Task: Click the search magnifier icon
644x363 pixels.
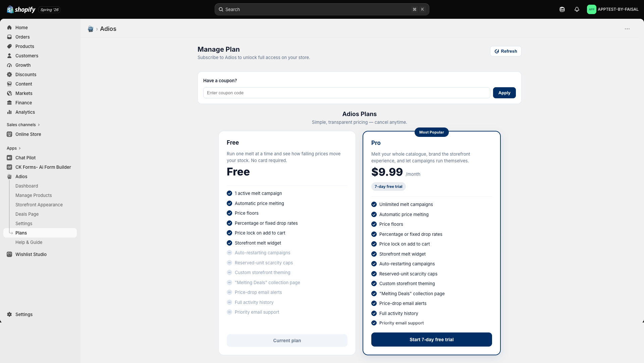Action: click(x=221, y=9)
